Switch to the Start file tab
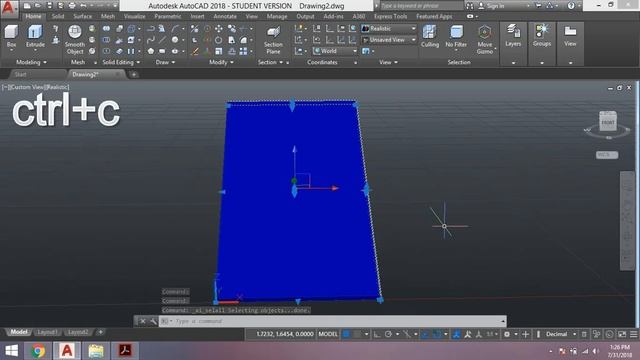The height and width of the screenshot is (360, 640). pos(20,74)
